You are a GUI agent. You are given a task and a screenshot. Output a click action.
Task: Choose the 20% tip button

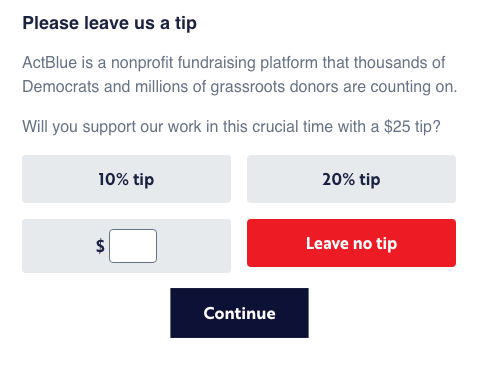pyautogui.click(x=351, y=179)
